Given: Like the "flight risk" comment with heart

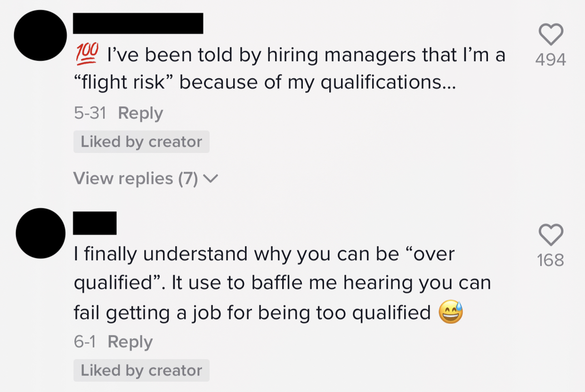Looking at the screenshot, I should point(551,35).
